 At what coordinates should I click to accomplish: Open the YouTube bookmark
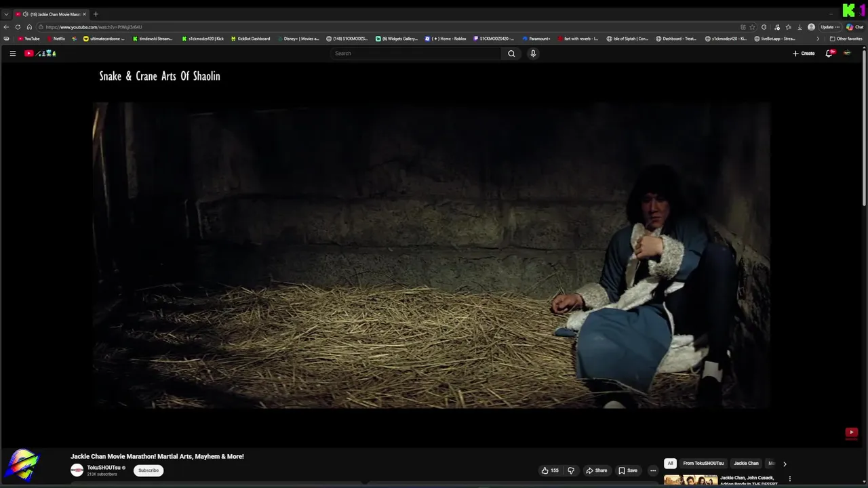tap(28, 39)
